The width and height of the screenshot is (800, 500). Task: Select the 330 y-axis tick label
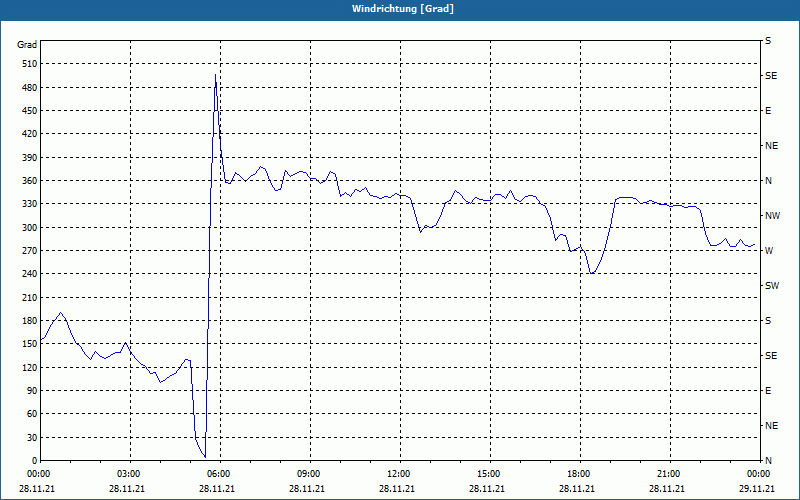pyautogui.click(x=30, y=204)
